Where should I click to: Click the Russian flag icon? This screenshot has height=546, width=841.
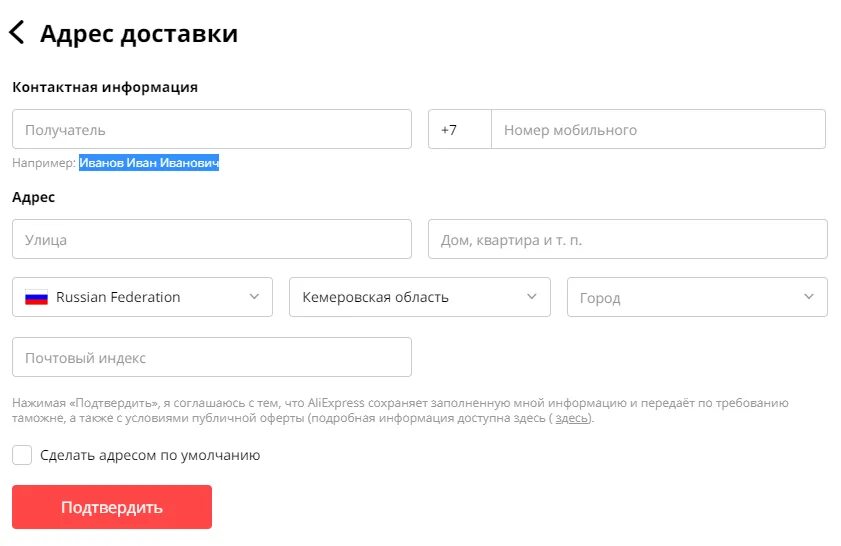coord(36,297)
